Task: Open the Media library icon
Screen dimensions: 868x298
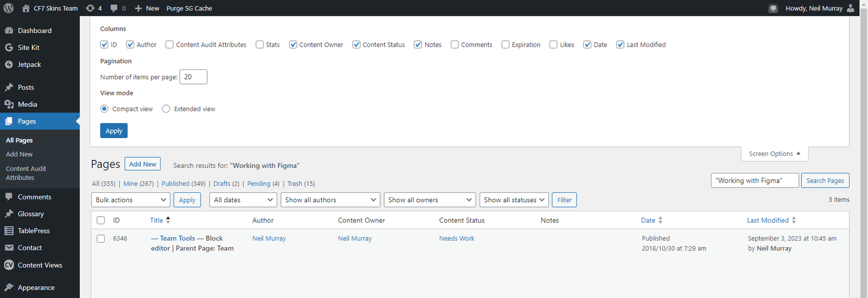Action: 9,105
